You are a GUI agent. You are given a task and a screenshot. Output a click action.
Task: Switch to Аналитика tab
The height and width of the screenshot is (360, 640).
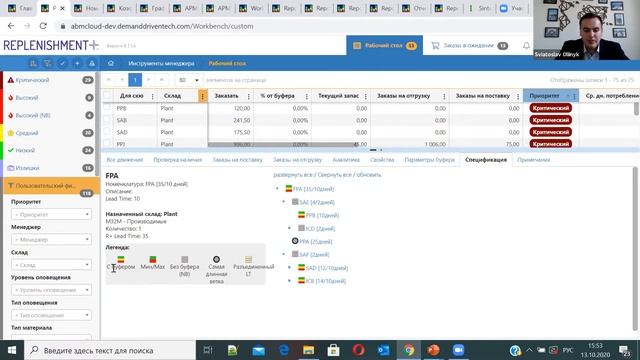346,160
